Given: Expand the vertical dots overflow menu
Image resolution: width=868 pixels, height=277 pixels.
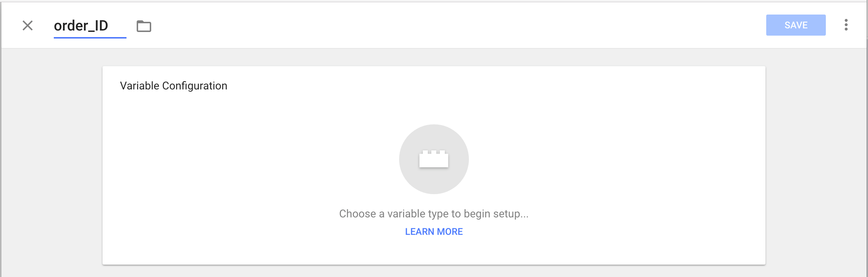Looking at the screenshot, I should [x=846, y=25].
